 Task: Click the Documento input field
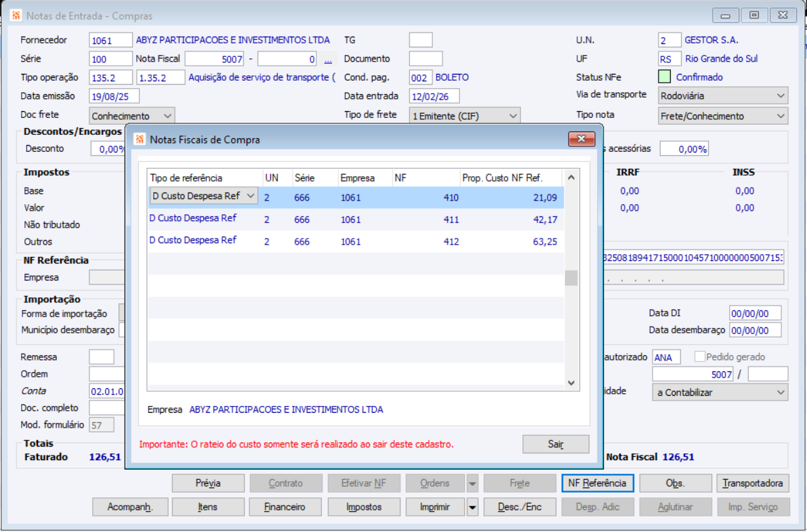[x=426, y=59]
